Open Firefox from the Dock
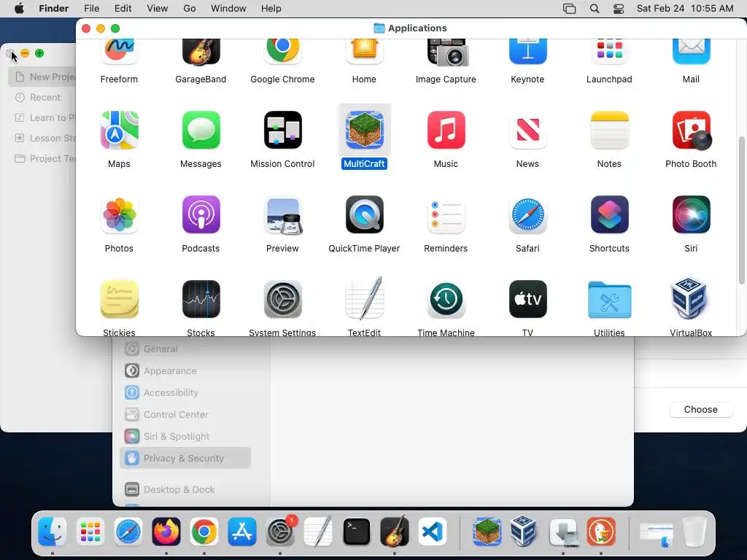747x560 pixels. pyautogui.click(x=166, y=532)
